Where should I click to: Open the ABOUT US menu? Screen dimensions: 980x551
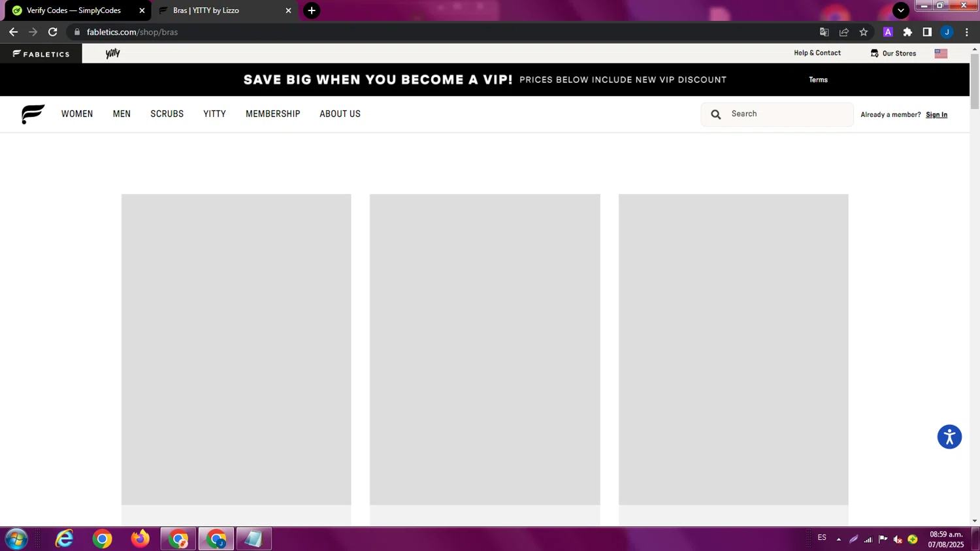pyautogui.click(x=340, y=114)
